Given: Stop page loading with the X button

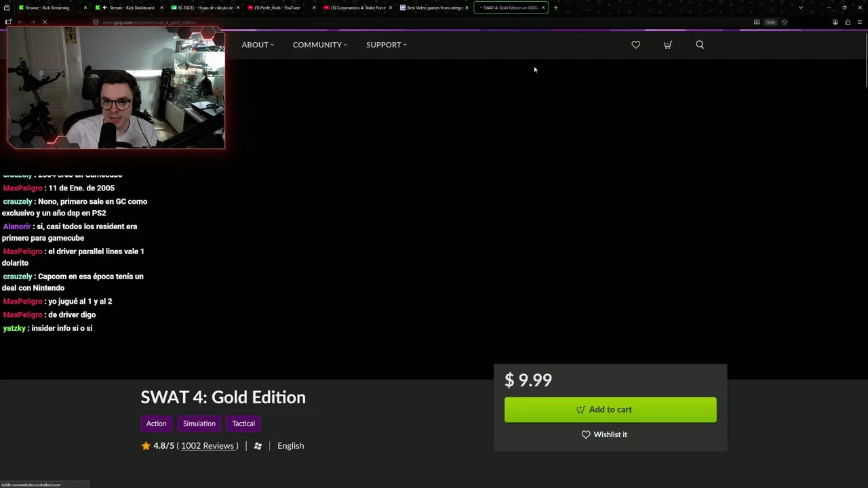Looking at the screenshot, I should pos(45,22).
